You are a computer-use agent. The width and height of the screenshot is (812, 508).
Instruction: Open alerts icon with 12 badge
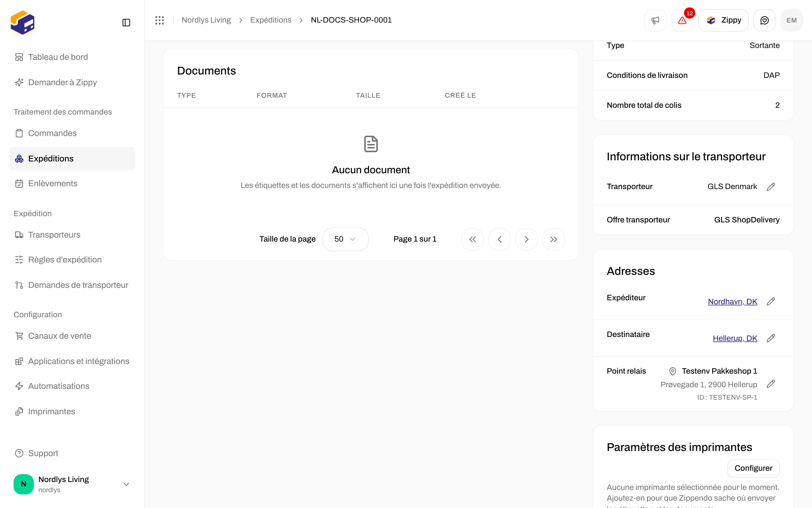(682, 20)
